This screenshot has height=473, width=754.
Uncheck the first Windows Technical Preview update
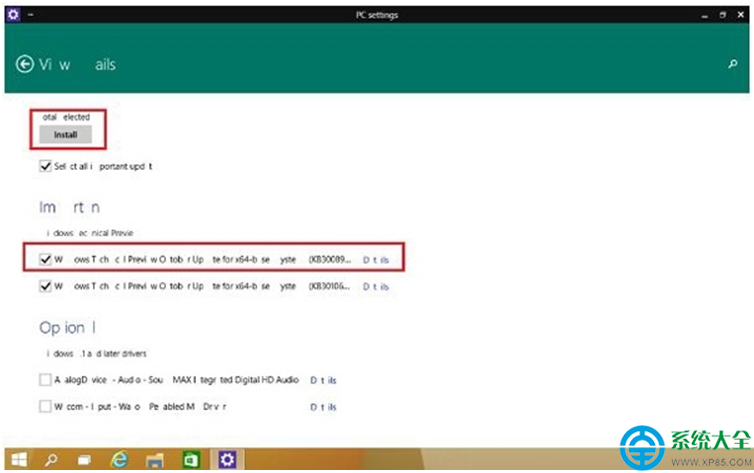pyautogui.click(x=44, y=258)
